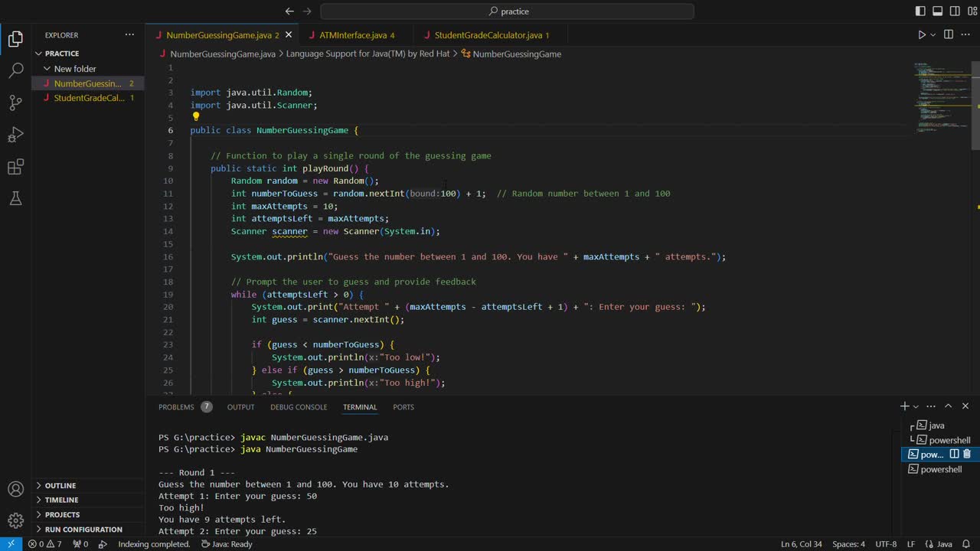Open the Extensions view
The height and width of the screenshot is (551, 980).
[15, 167]
